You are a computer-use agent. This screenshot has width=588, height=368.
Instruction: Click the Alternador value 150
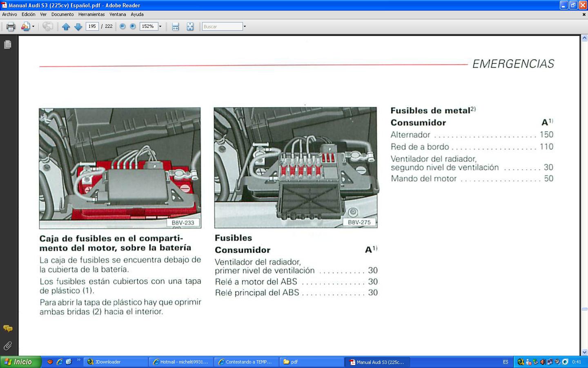pyautogui.click(x=546, y=135)
